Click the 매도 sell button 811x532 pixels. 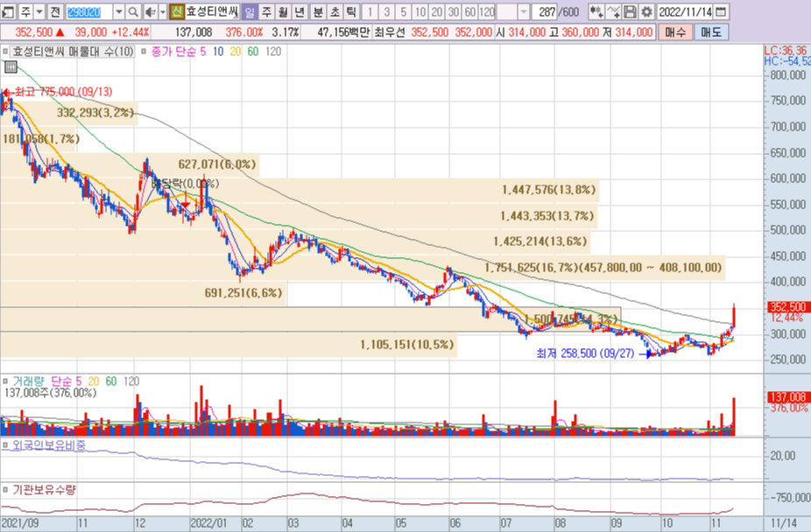click(710, 32)
